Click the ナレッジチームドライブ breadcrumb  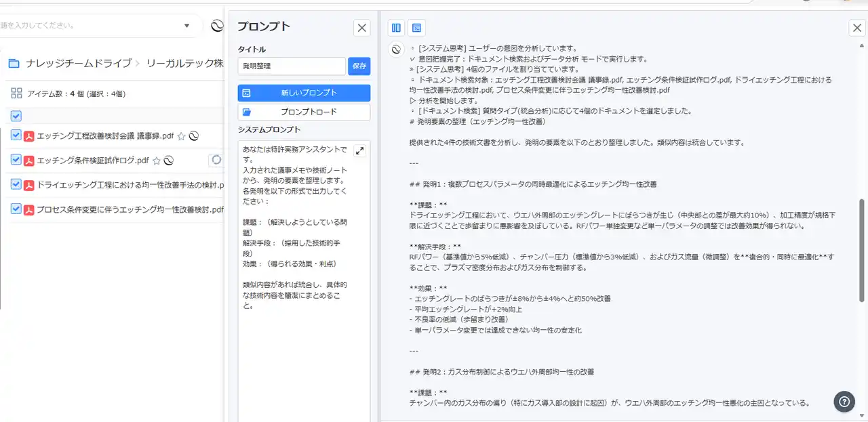[78, 64]
